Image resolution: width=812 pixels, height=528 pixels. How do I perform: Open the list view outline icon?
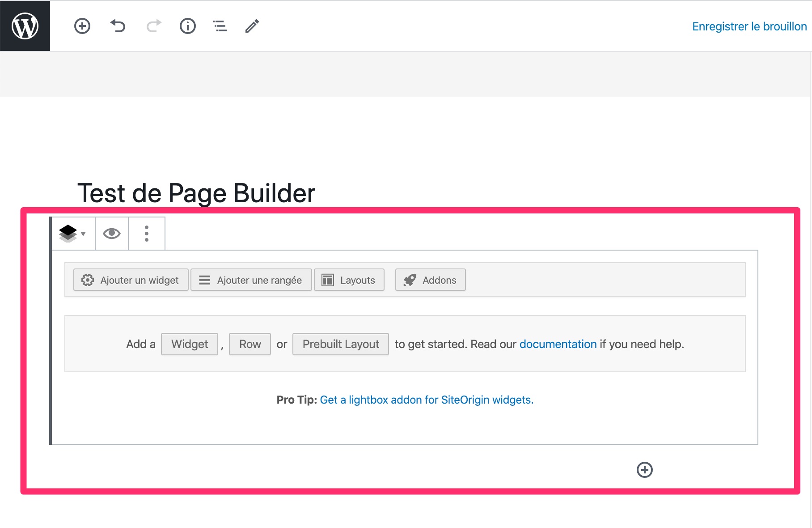pyautogui.click(x=220, y=26)
